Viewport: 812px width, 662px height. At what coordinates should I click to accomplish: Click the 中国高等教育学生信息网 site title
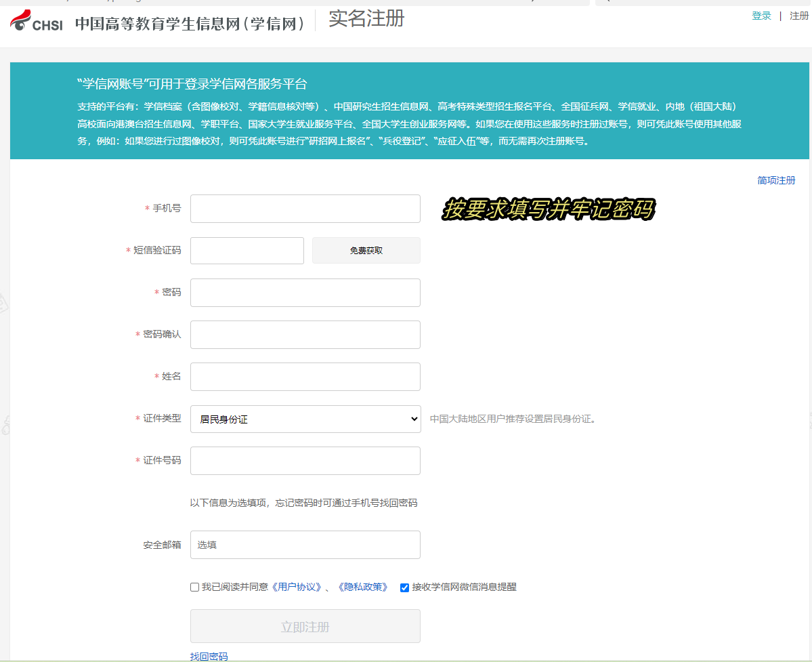tap(190, 23)
